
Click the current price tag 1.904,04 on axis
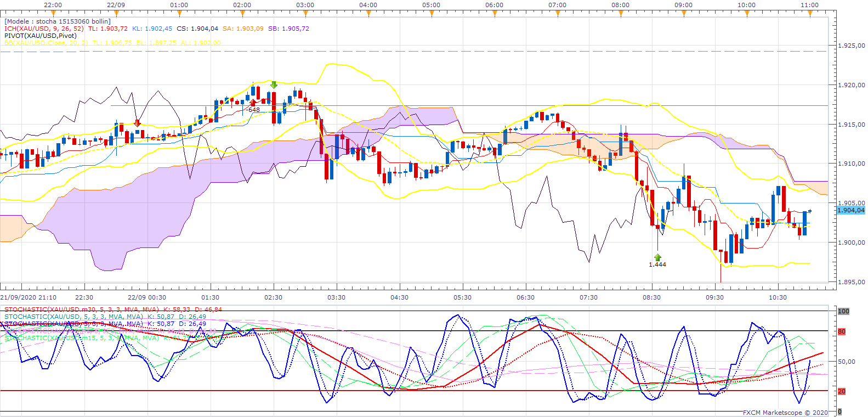[851, 210]
